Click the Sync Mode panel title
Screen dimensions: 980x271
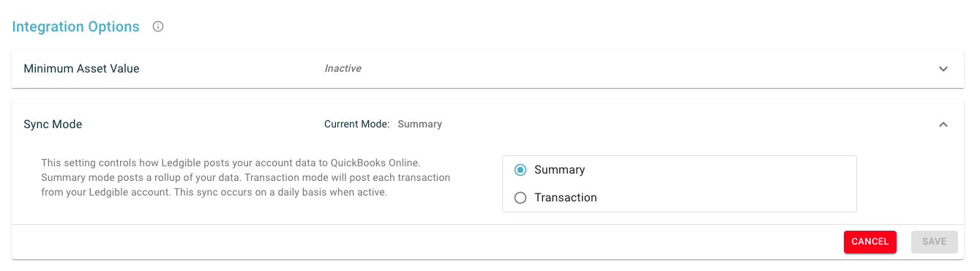(53, 125)
